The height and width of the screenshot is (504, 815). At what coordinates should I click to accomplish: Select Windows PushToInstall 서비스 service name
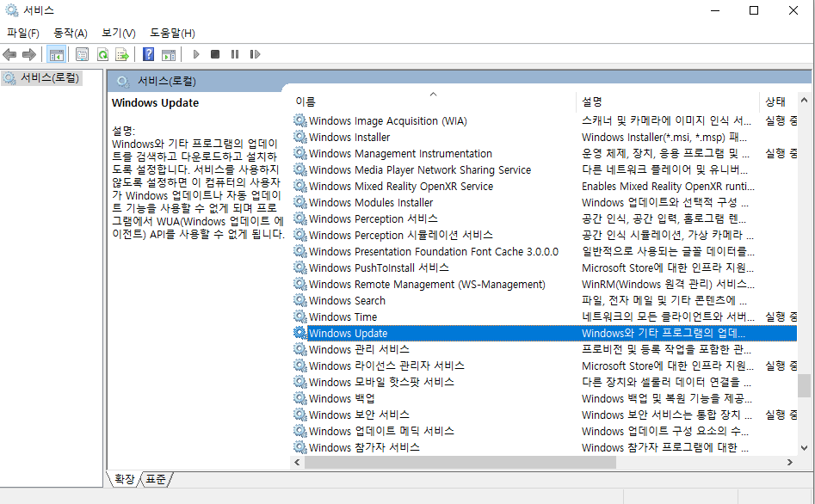(x=379, y=267)
